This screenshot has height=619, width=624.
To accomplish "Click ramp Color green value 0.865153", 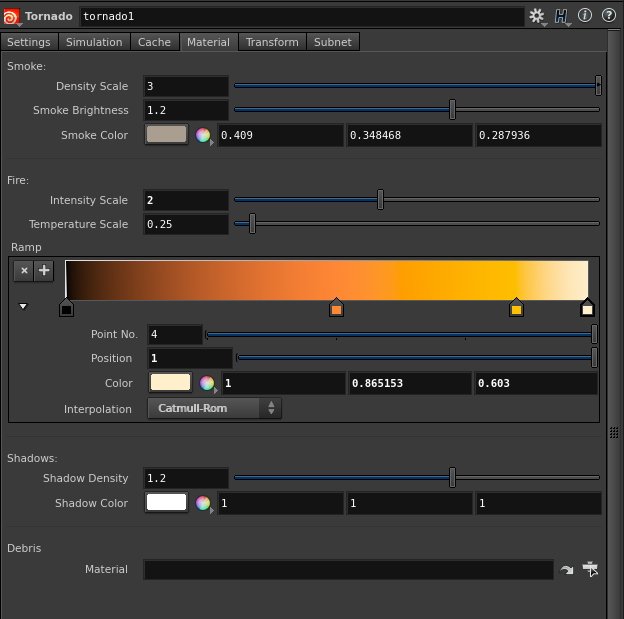I will coord(410,383).
